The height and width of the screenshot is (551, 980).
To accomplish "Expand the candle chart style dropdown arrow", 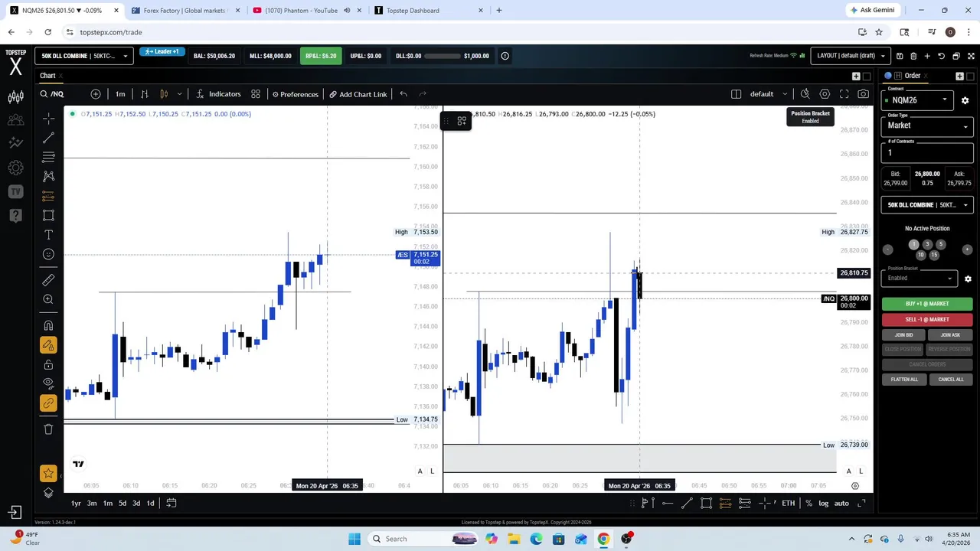I will coord(180,94).
